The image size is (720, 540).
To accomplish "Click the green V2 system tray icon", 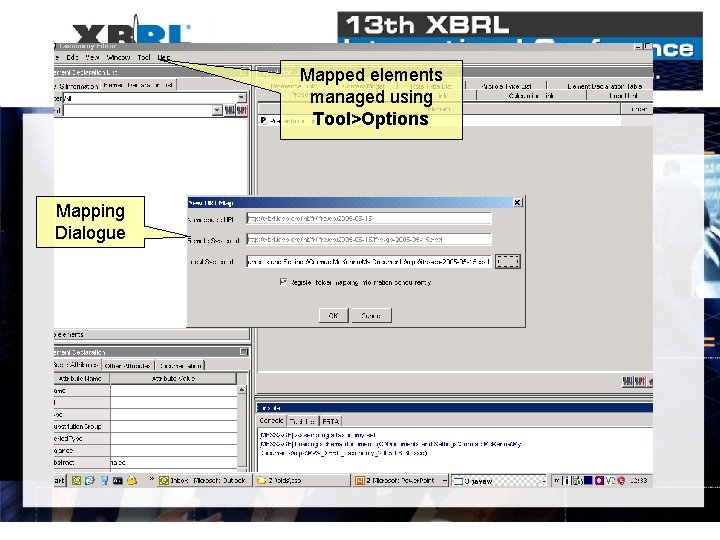I will (610, 481).
